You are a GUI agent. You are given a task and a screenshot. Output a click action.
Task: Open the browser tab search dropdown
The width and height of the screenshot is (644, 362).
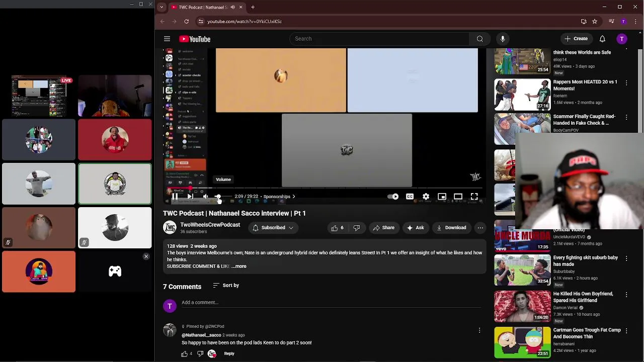click(161, 7)
